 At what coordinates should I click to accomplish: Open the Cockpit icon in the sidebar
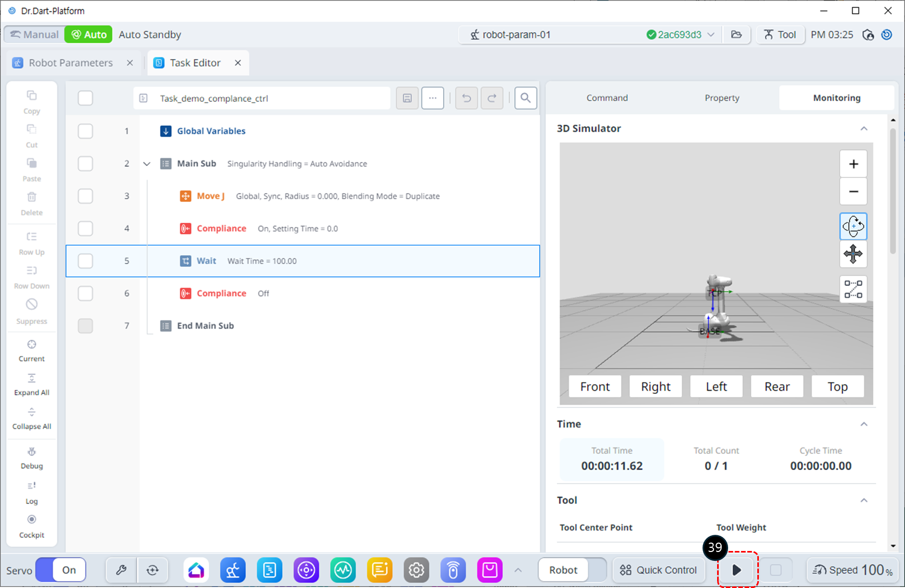point(32,526)
